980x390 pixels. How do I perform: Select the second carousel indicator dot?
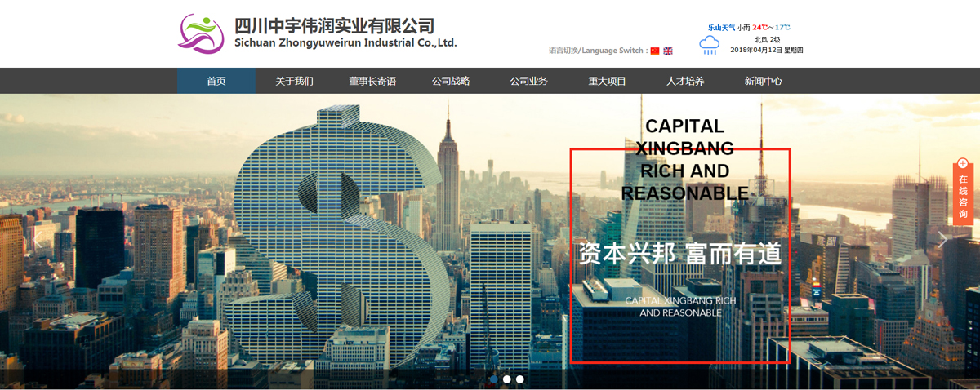coord(507,379)
